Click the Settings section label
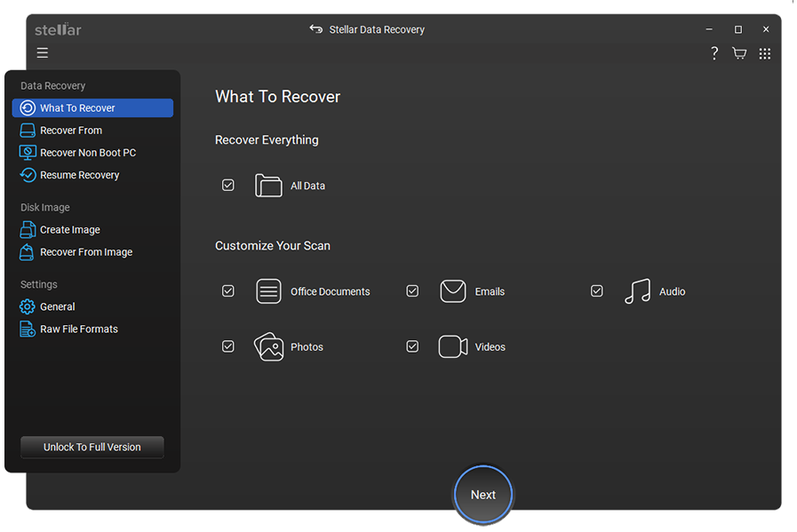Viewport: 797px width, 532px height. point(38,284)
